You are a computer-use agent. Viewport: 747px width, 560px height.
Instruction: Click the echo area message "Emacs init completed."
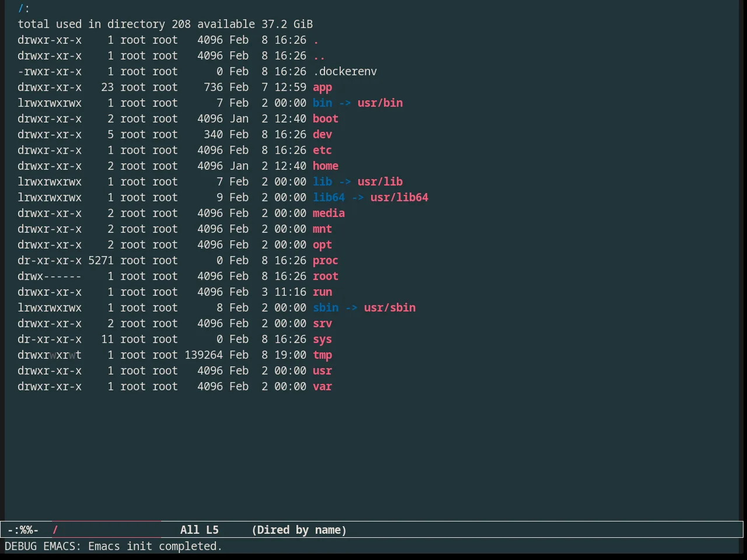[x=155, y=547]
